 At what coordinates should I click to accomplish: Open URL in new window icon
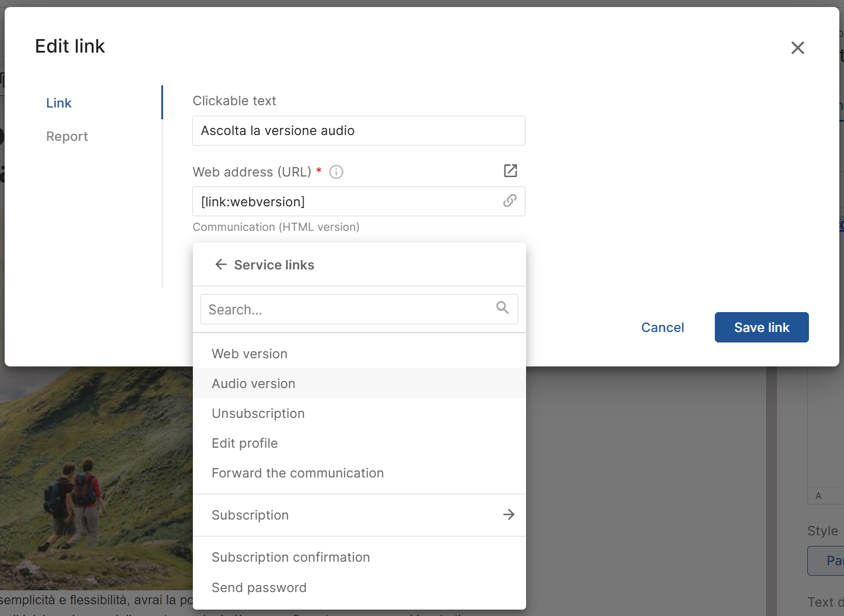(x=510, y=171)
